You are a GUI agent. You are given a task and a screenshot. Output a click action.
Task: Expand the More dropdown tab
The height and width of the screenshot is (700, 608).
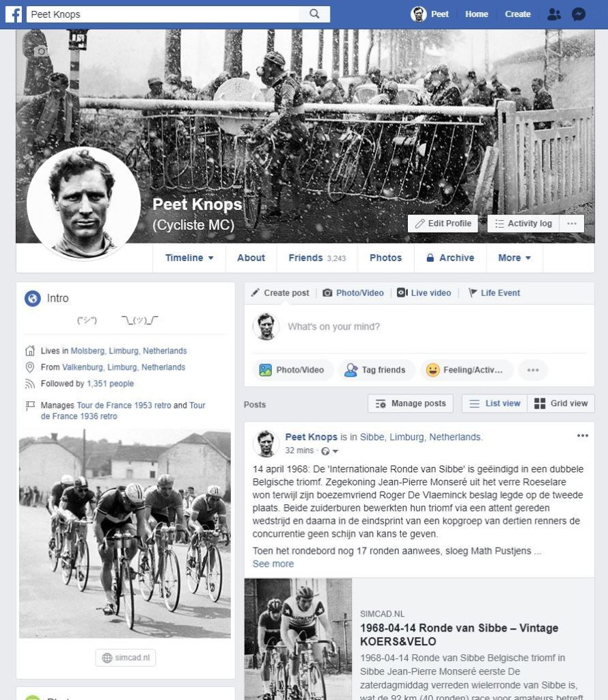(514, 258)
